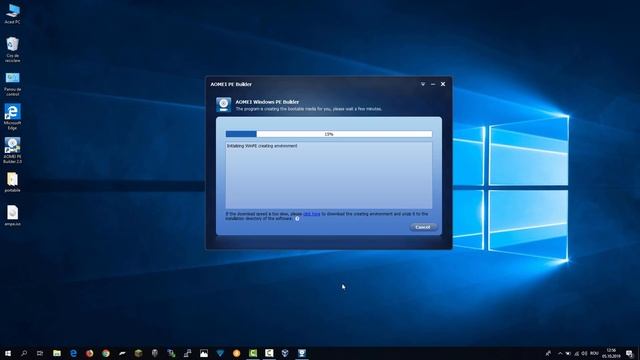Viewport: 640px width, 360px height.
Task: Open the Panou de control desktop icon
Action: 13,84
